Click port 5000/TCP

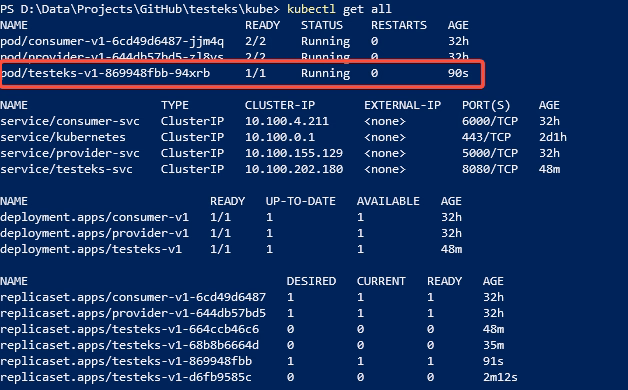click(490, 153)
